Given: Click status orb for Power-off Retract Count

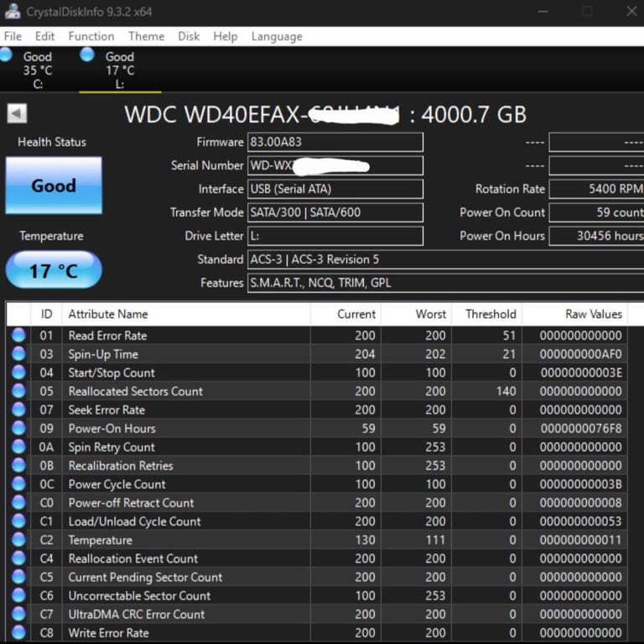Looking at the screenshot, I should (18, 502).
